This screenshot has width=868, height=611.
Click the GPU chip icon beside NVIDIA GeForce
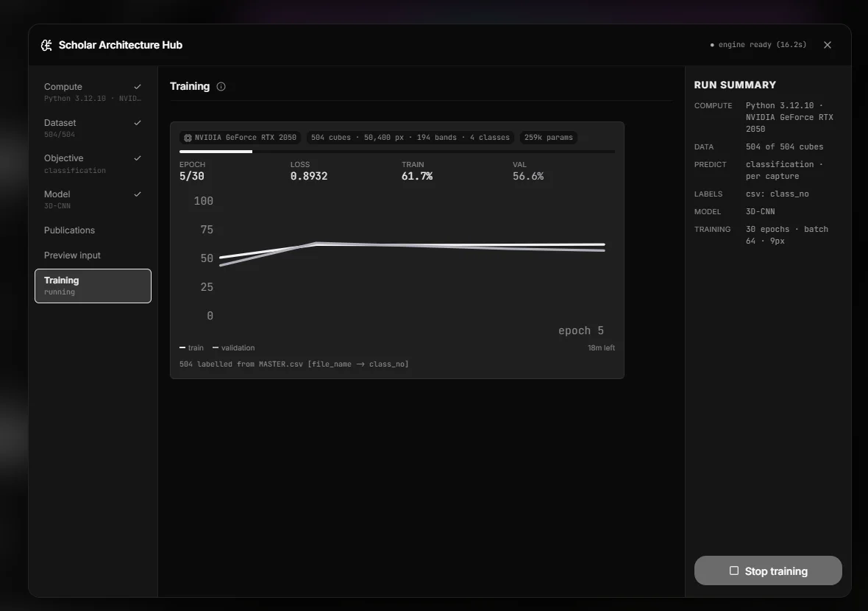click(188, 138)
